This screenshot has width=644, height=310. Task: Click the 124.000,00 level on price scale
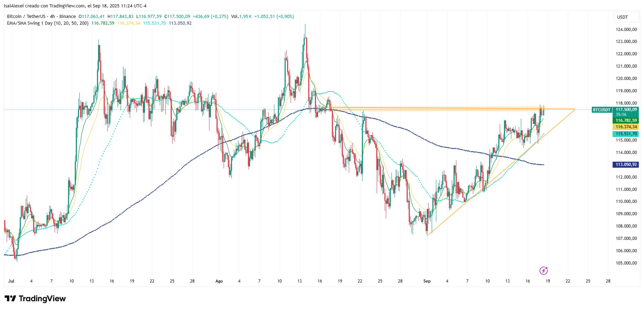click(626, 29)
